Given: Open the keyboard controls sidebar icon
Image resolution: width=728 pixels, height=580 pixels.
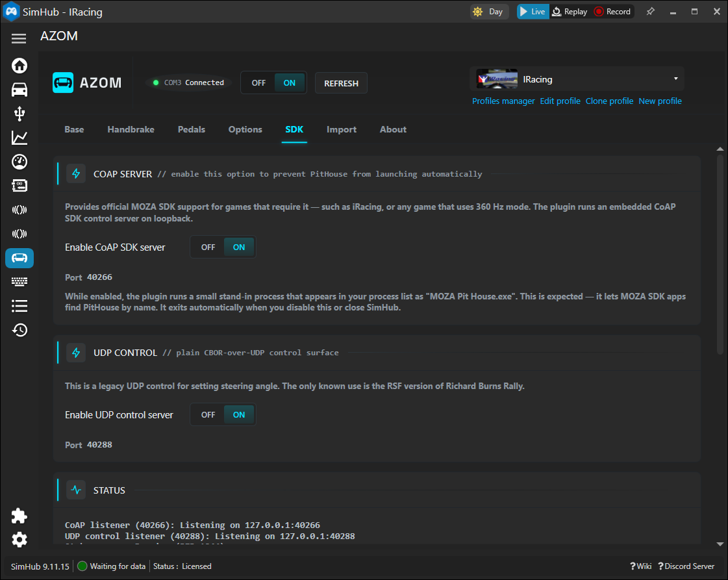Looking at the screenshot, I should tap(19, 281).
